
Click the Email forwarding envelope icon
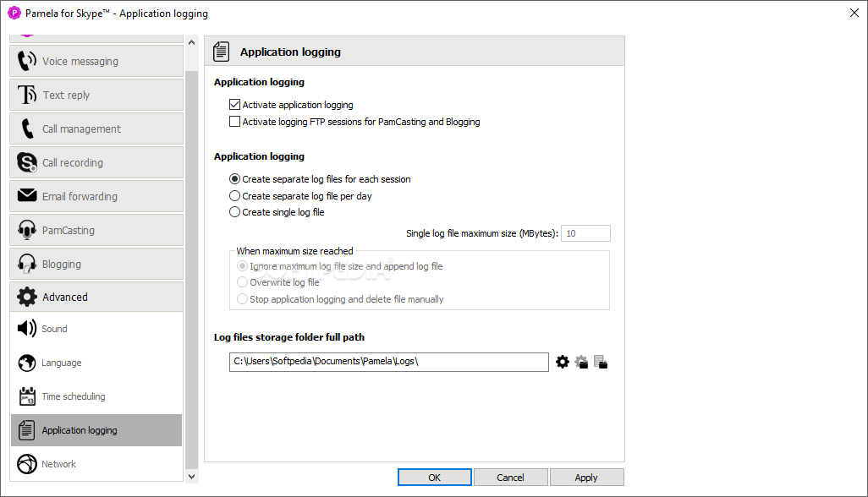pyautogui.click(x=26, y=195)
